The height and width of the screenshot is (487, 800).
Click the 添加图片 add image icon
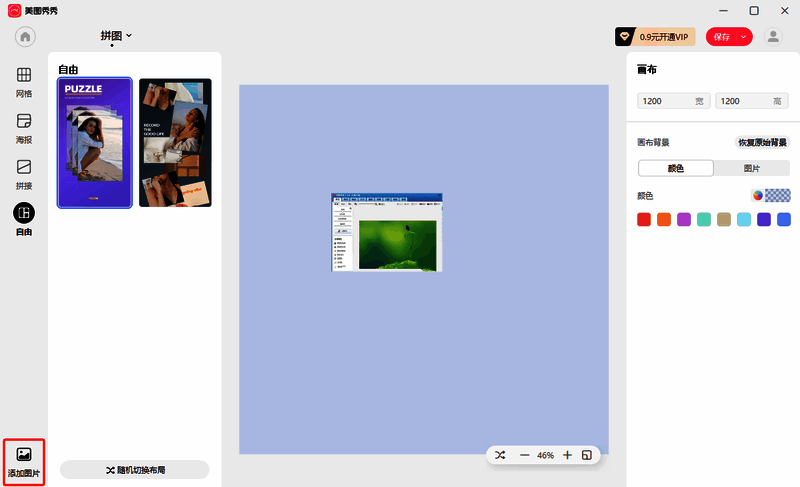24,455
